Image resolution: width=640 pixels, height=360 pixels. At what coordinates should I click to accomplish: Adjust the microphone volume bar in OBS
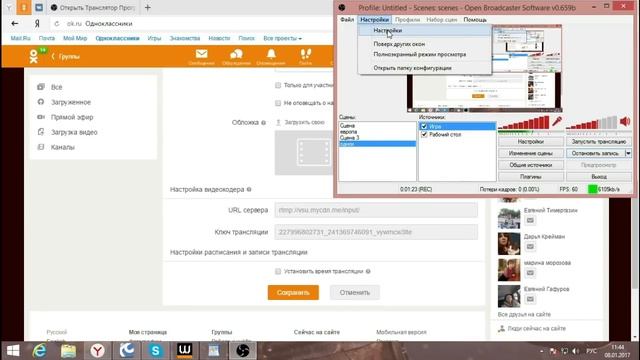coord(524,122)
